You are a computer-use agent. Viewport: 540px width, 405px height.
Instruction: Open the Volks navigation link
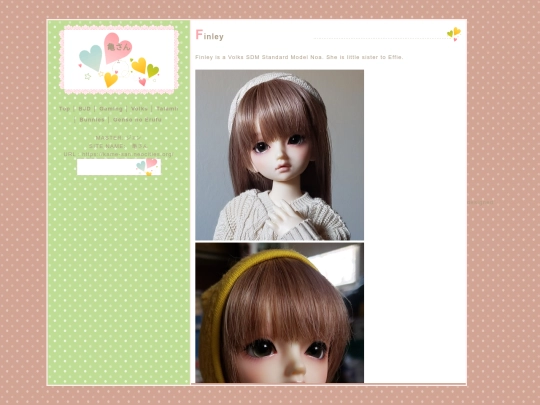tap(139, 108)
